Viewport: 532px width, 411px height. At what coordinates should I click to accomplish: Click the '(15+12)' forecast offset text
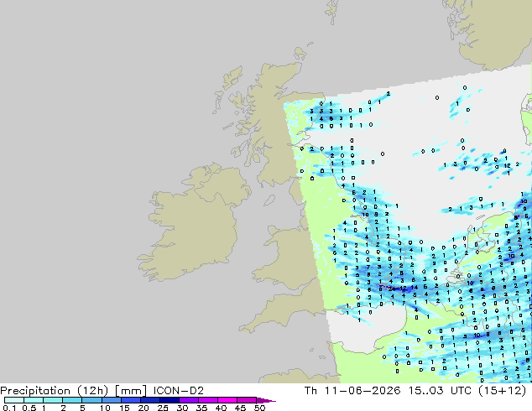(x=502, y=391)
